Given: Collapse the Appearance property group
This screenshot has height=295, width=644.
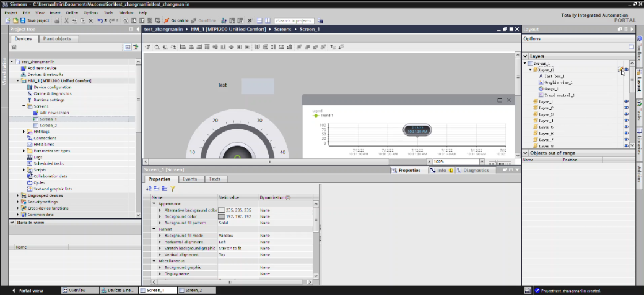Looking at the screenshot, I should pyautogui.click(x=154, y=203).
